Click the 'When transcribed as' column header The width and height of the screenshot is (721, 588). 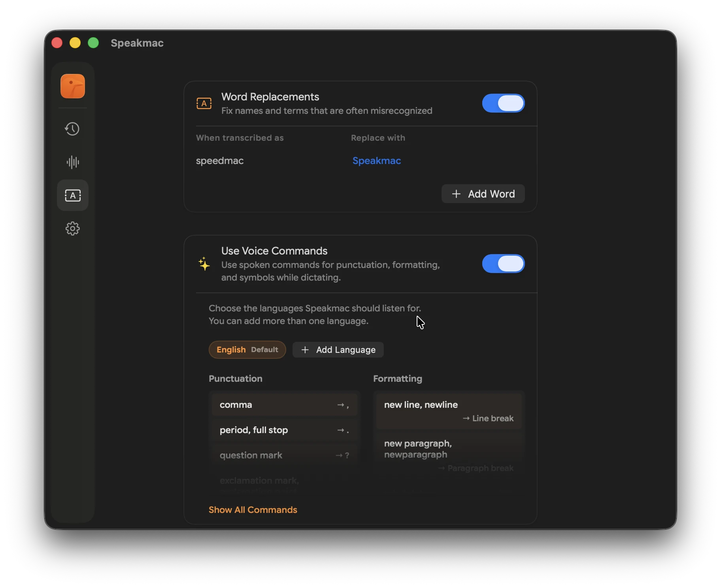pos(240,138)
